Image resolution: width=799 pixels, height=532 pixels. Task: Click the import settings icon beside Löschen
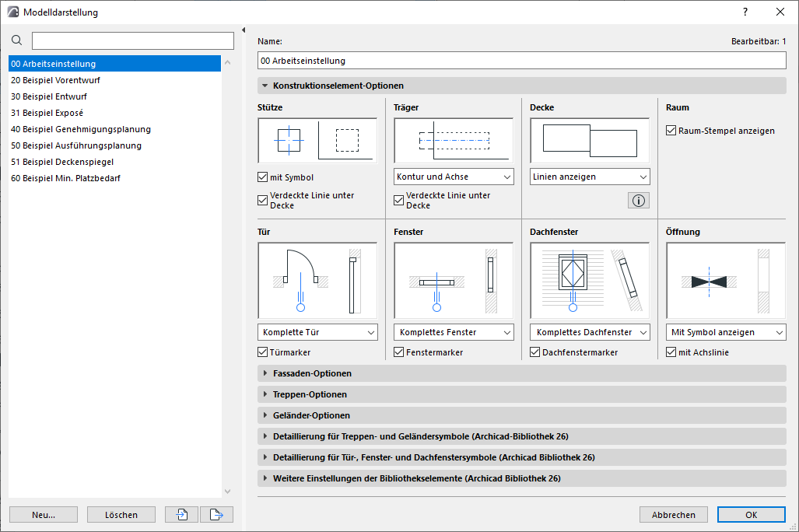coord(180,514)
